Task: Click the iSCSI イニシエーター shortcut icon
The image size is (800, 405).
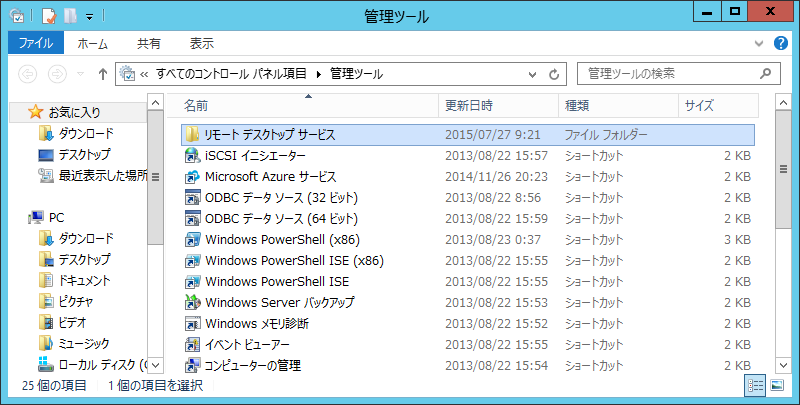Action: click(x=193, y=156)
